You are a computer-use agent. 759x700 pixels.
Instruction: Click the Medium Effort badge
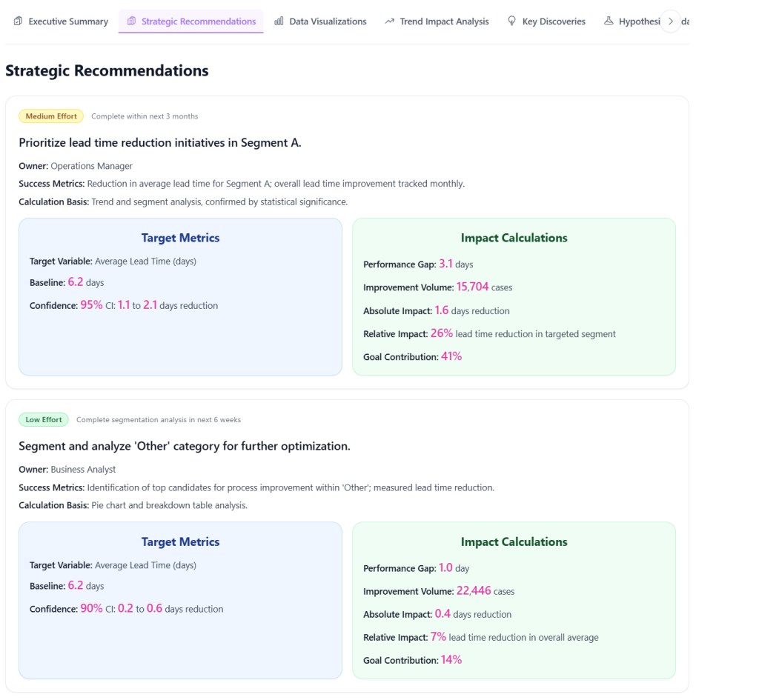51,116
